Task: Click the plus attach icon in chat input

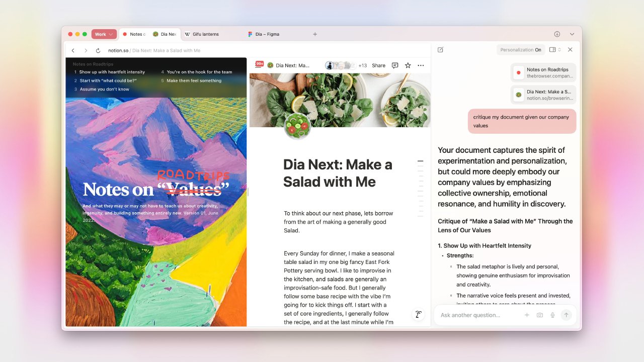Action: pos(527,315)
